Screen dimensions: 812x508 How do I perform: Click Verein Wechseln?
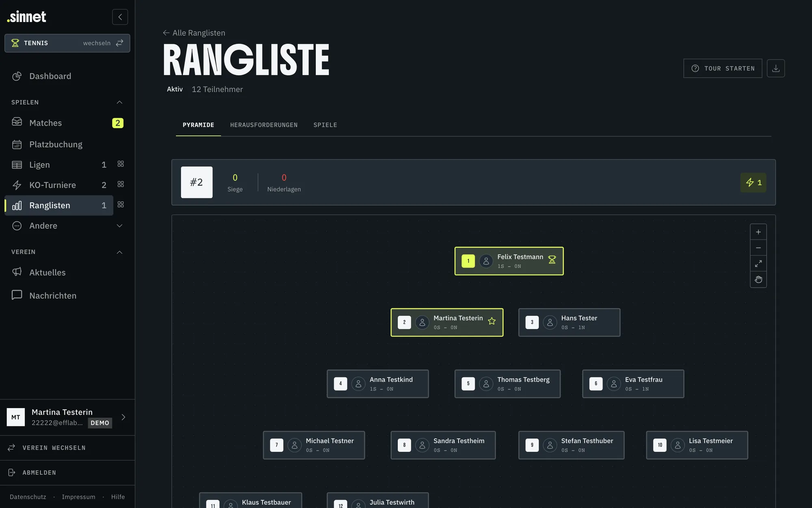(x=67, y=448)
